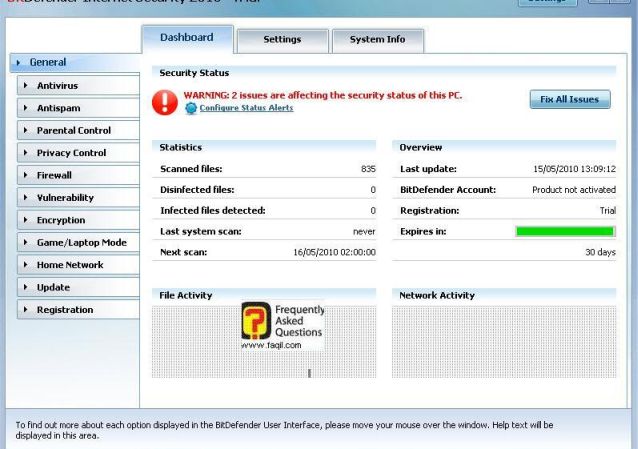Expand arrow next to Antivirus
Viewport: 638px width, 449px height.
point(26,85)
